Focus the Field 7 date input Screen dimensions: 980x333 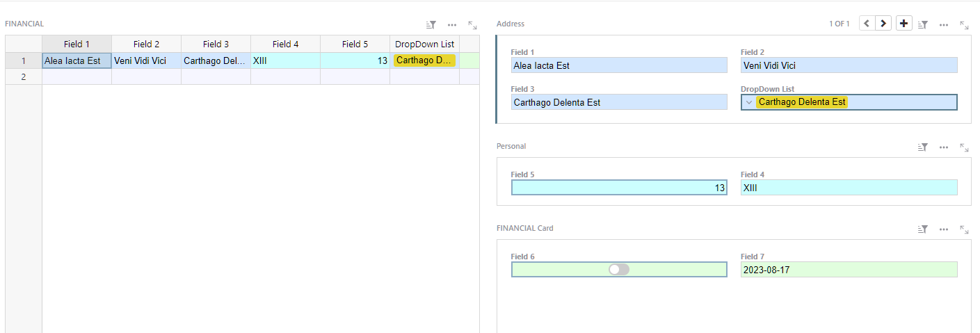849,270
